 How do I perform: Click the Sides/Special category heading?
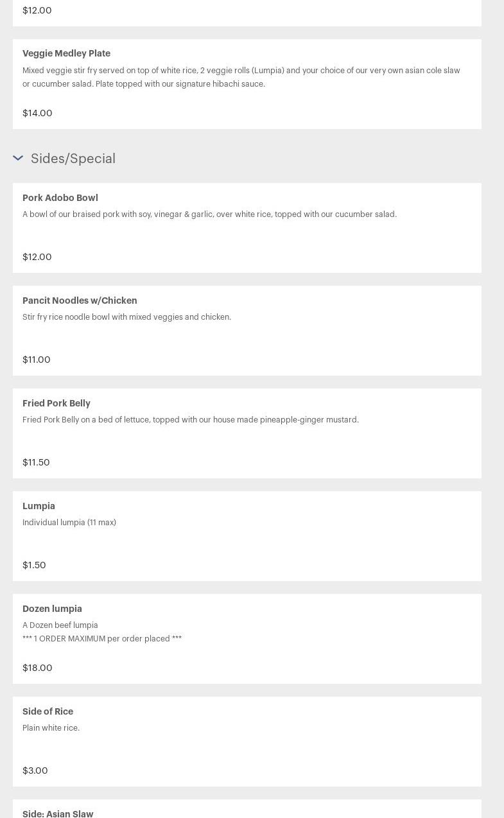pyautogui.click(x=73, y=159)
